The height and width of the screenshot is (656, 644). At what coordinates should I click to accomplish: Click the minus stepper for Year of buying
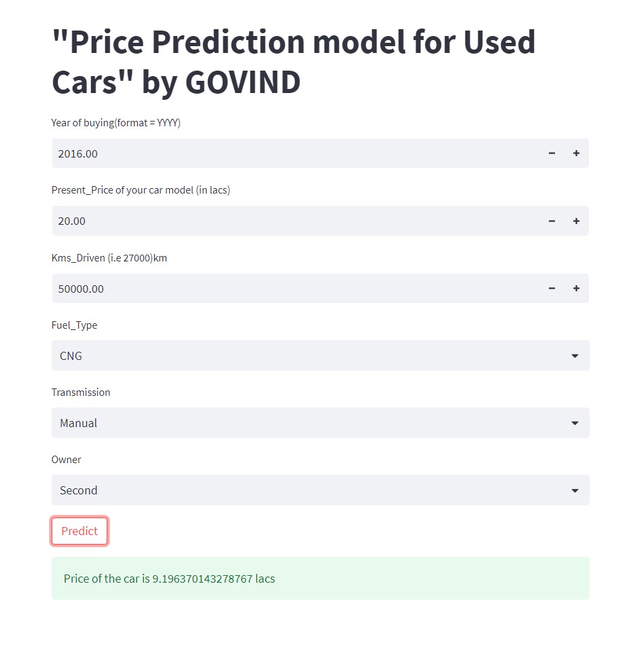tap(552, 153)
